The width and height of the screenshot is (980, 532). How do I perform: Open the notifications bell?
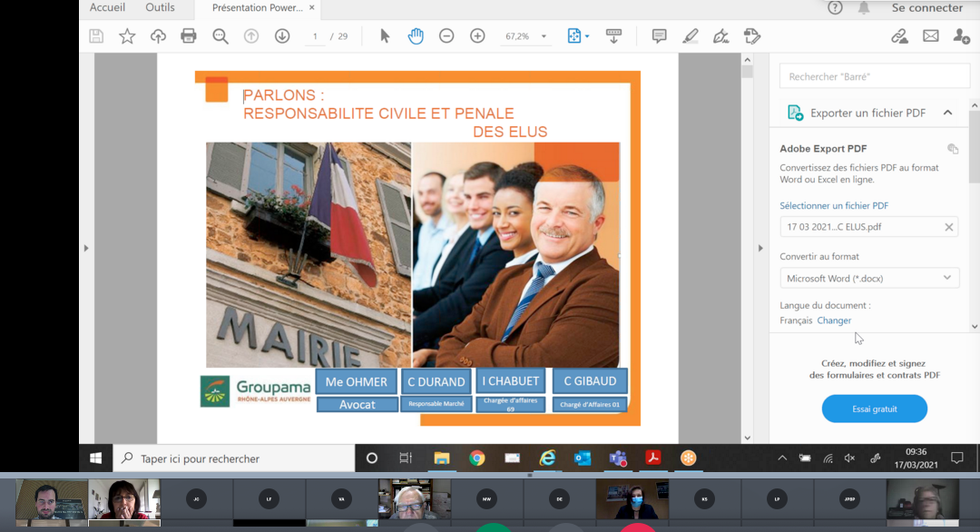(864, 7)
